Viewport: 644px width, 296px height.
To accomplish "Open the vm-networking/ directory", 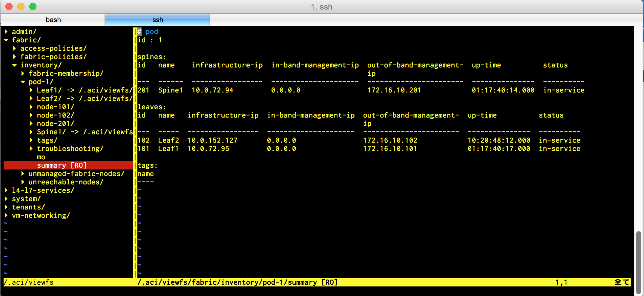I will (41, 215).
